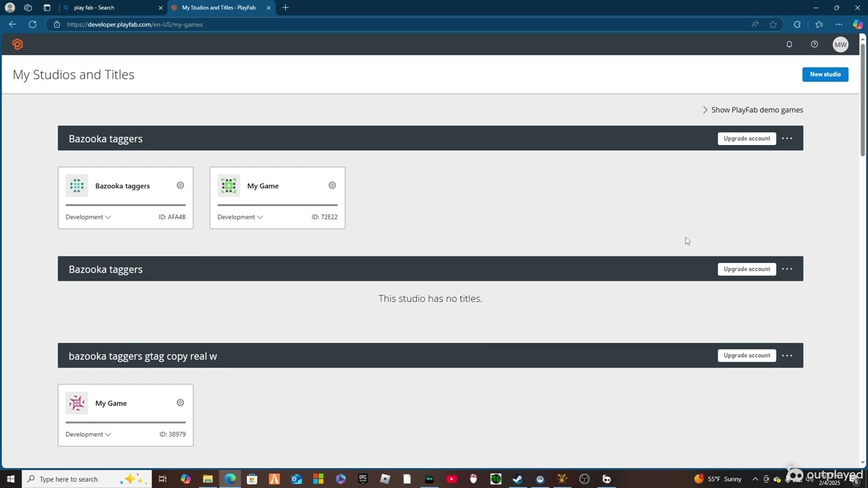Open browser Settings and more menu
The image size is (868, 488).
839,24
